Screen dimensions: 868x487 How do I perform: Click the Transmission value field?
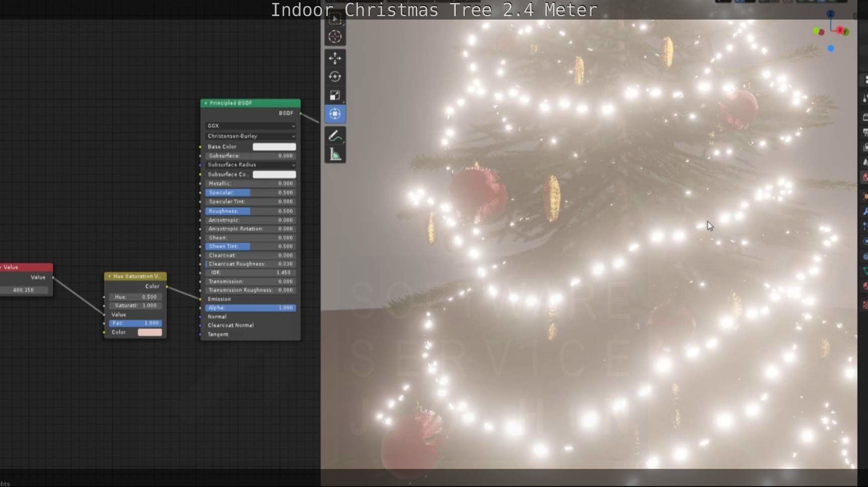pos(251,282)
